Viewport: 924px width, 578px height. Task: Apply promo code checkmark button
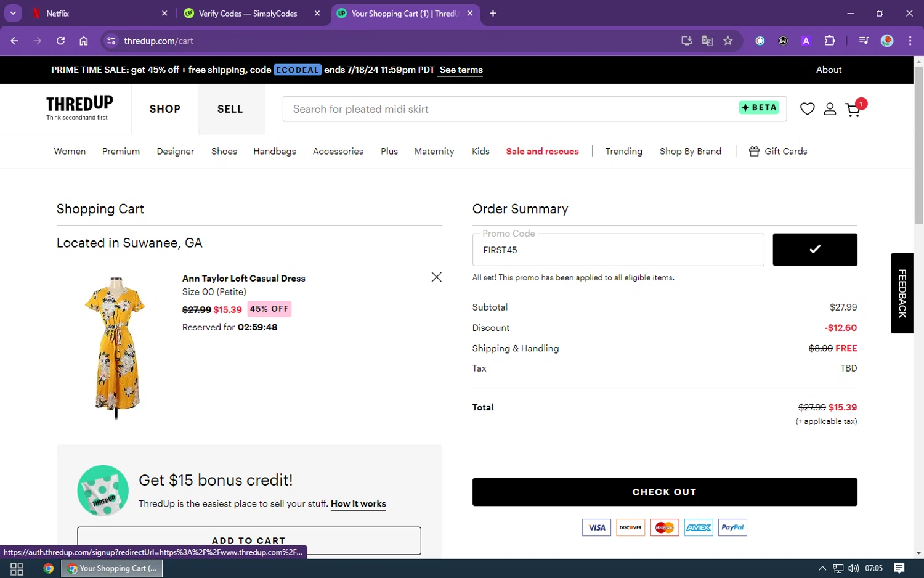[x=814, y=250]
